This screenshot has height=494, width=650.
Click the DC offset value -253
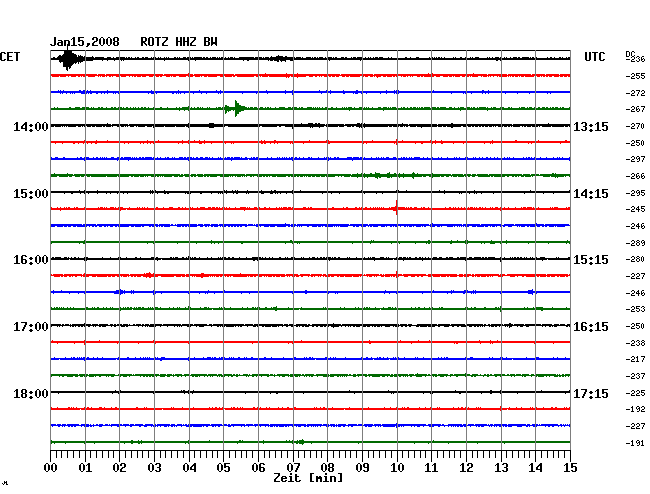pyautogui.click(x=635, y=310)
